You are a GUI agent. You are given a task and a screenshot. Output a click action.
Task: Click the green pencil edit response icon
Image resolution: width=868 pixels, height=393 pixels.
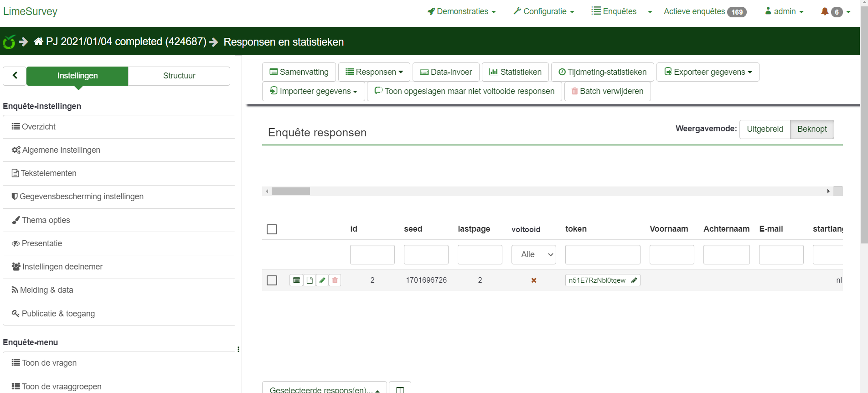point(322,280)
